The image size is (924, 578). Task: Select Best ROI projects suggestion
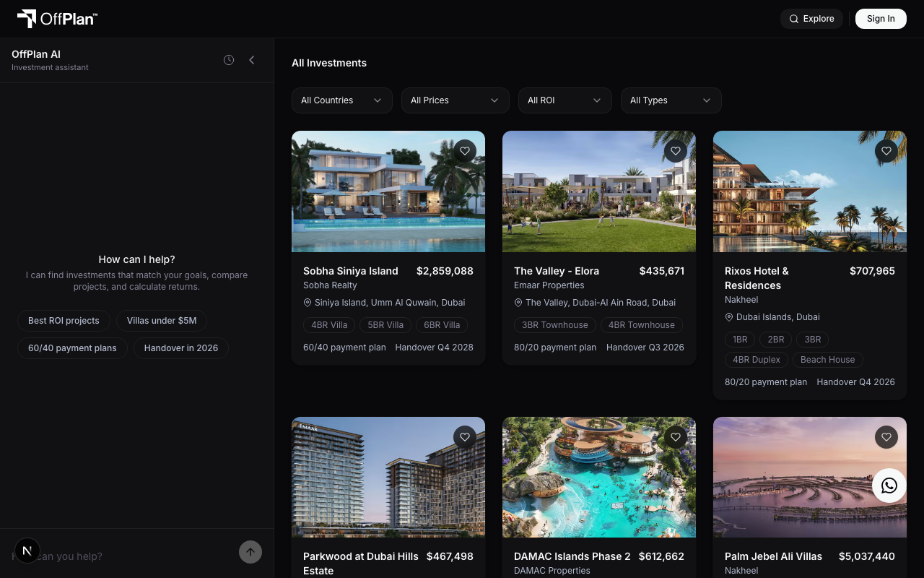64,320
